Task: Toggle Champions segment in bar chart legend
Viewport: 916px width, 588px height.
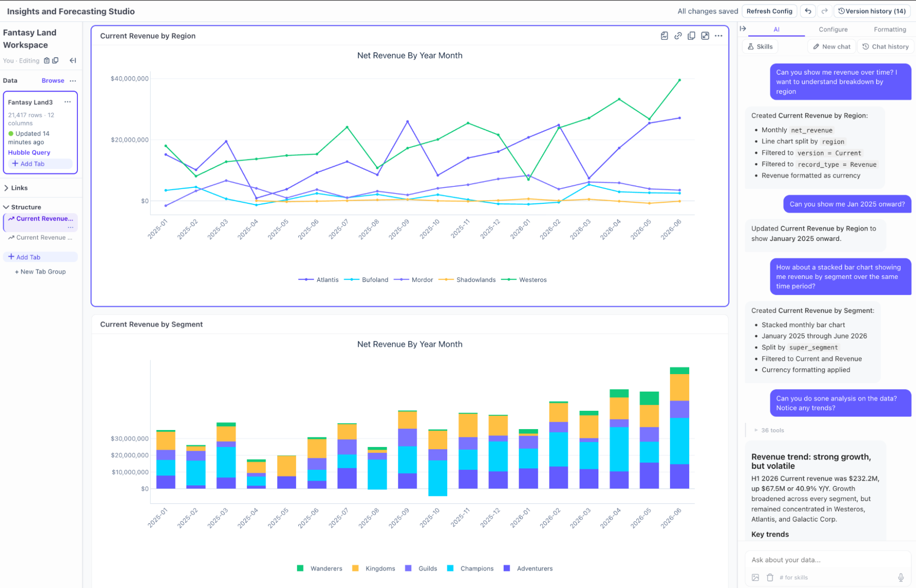Action: point(470,568)
